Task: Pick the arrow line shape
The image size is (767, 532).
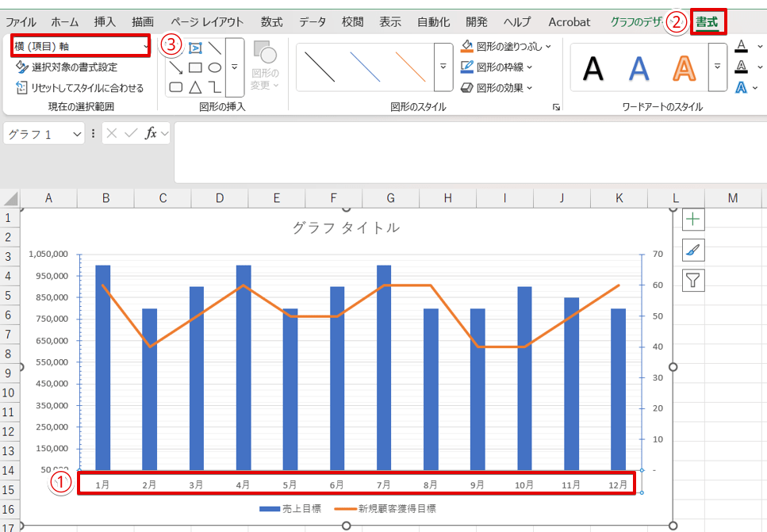Action: [176, 67]
